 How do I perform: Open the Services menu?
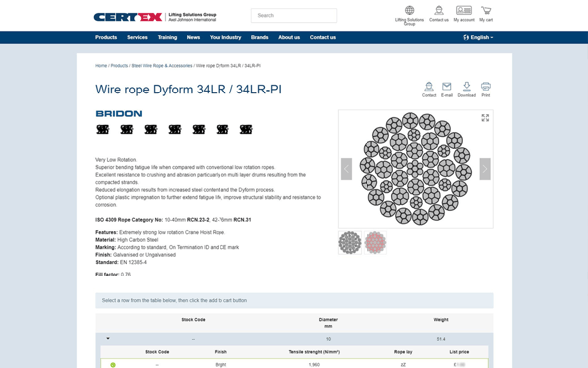pyautogui.click(x=137, y=37)
